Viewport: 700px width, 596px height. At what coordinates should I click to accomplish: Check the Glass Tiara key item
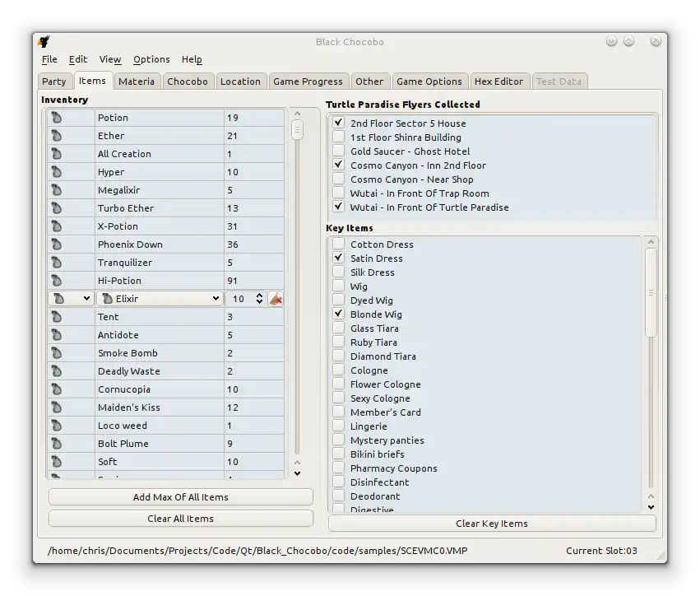click(x=338, y=328)
